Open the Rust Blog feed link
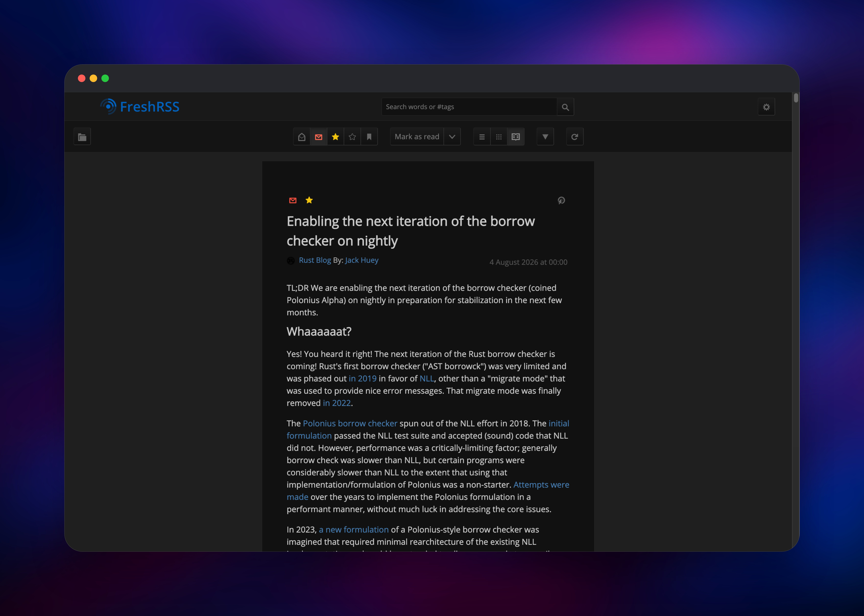 (315, 260)
